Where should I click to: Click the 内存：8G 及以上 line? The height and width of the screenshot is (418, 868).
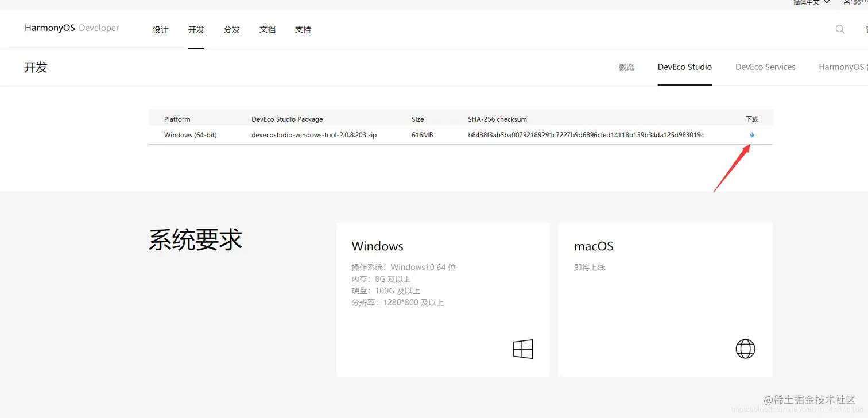[381, 279]
